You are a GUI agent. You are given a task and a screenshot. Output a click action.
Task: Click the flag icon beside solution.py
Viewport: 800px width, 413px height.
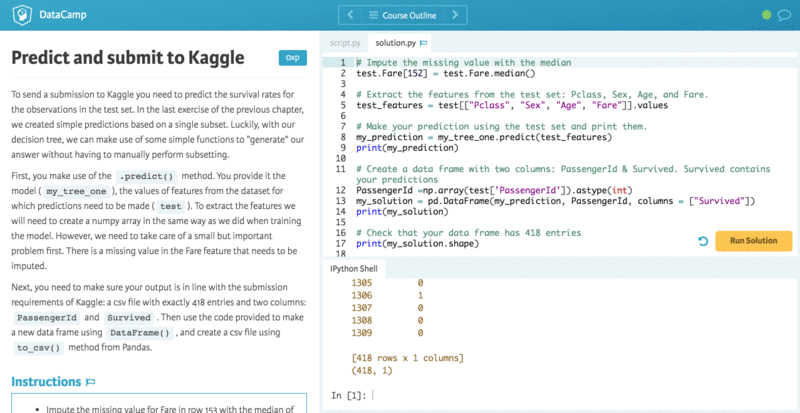[423, 43]
